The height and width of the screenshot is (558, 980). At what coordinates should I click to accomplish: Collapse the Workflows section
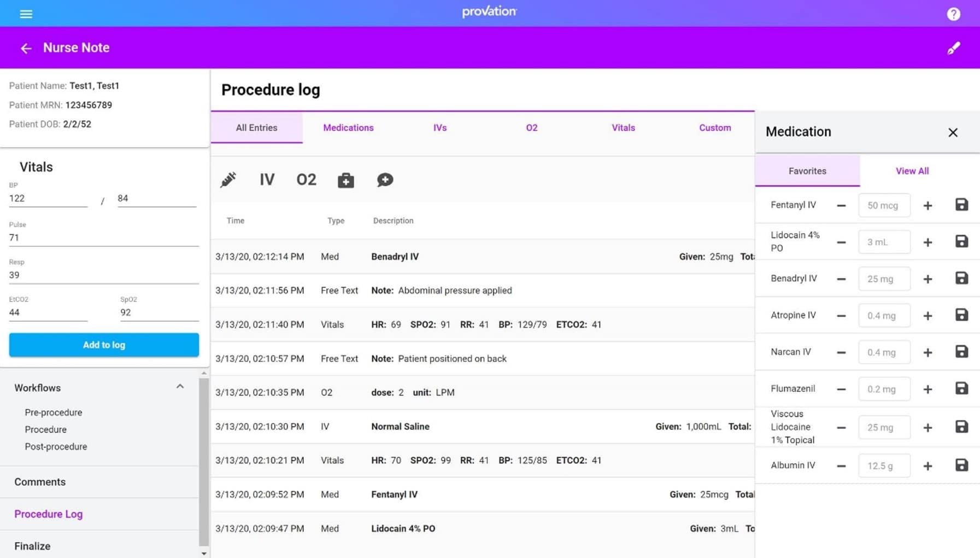(x=180, y=387)
